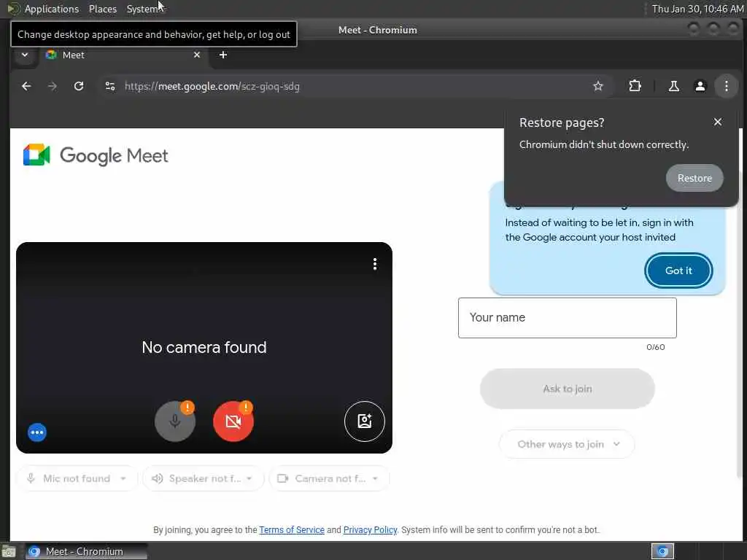Bookmark this page with the star icon
This screenshot has height=560, width=747.
(598, 86)
